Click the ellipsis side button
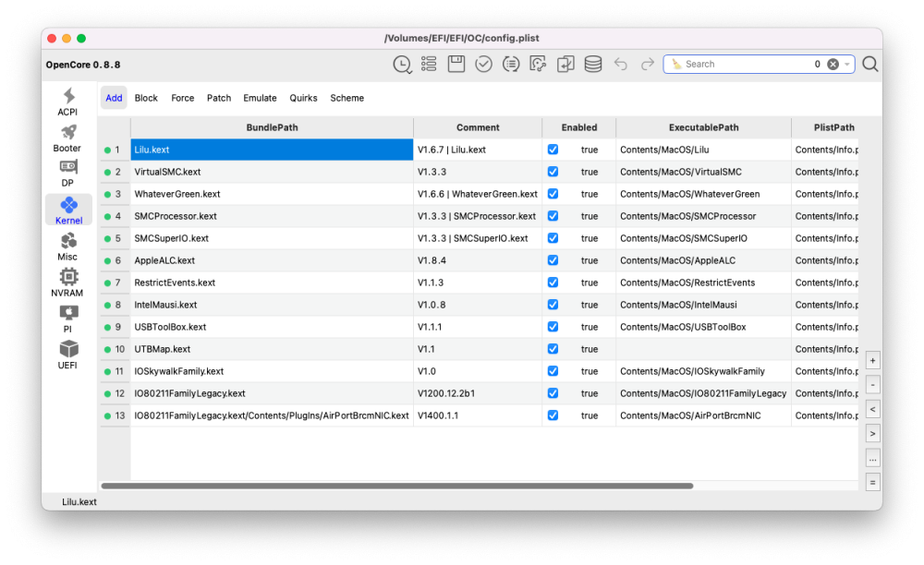 click(x=873, y=459)
